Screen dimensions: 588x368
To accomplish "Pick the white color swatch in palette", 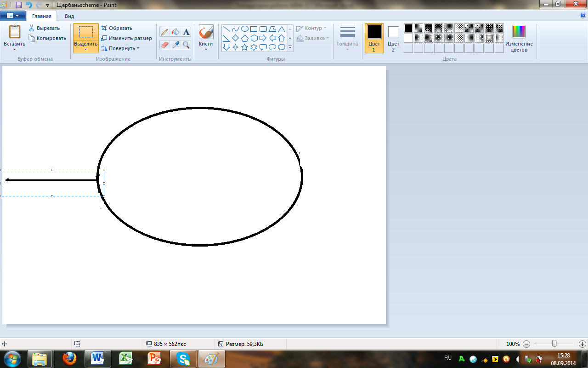I will pos(408,38).
